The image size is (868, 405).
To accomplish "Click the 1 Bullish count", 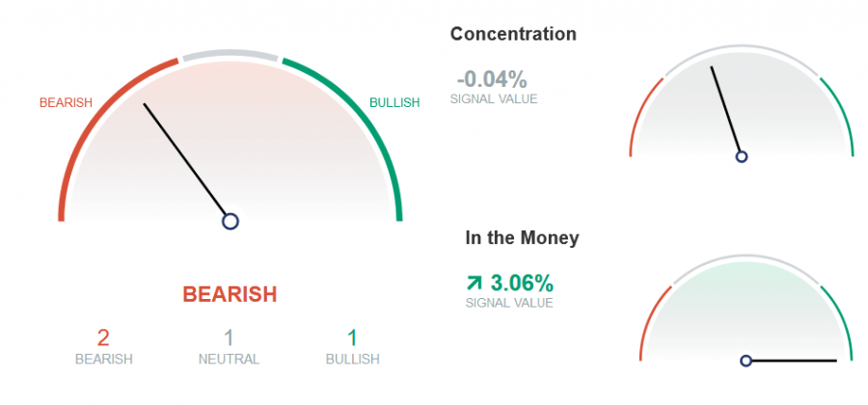I will (x=352, y=337).
